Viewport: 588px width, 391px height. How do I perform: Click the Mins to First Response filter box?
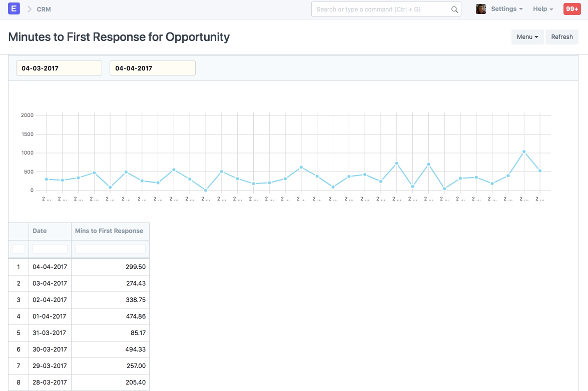(110, 248)
